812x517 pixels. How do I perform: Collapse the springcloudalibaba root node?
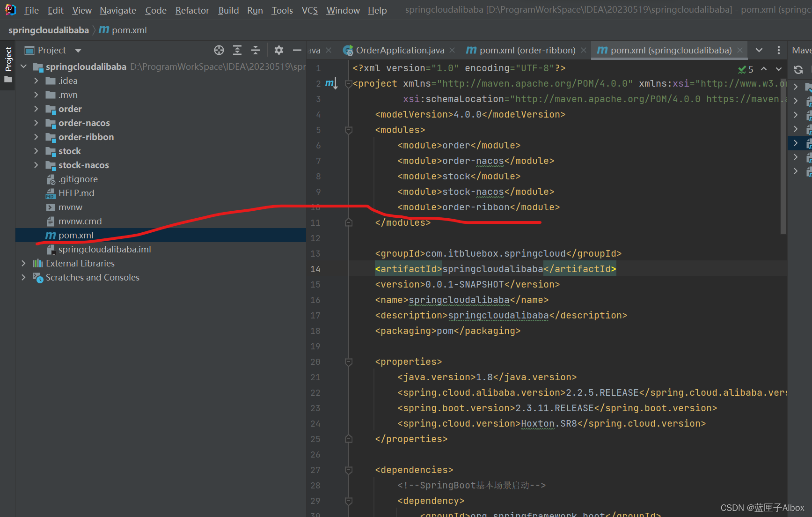(x=24, y=66)
